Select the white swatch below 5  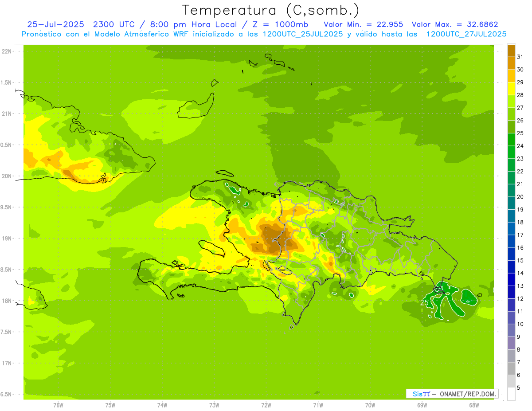click(x=511, y=394)
